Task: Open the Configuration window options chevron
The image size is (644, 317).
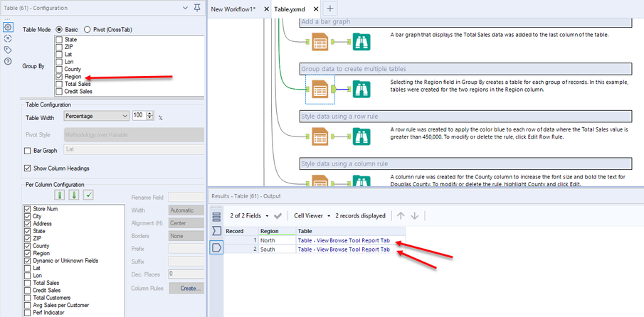Action: [x=185, y=8]
